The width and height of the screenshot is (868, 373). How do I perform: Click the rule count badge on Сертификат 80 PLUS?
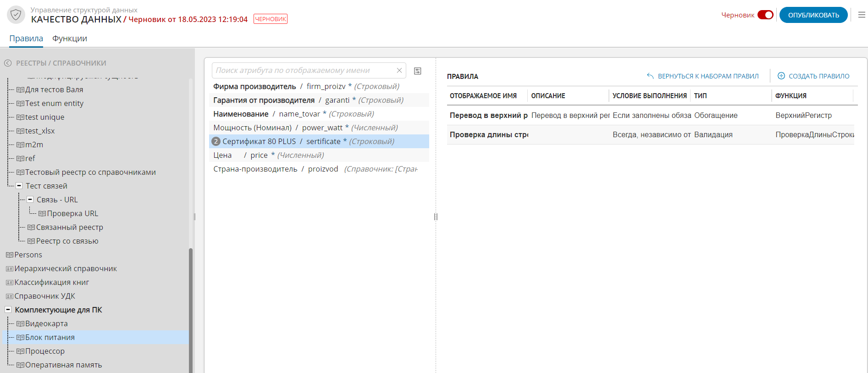point(216,141)
